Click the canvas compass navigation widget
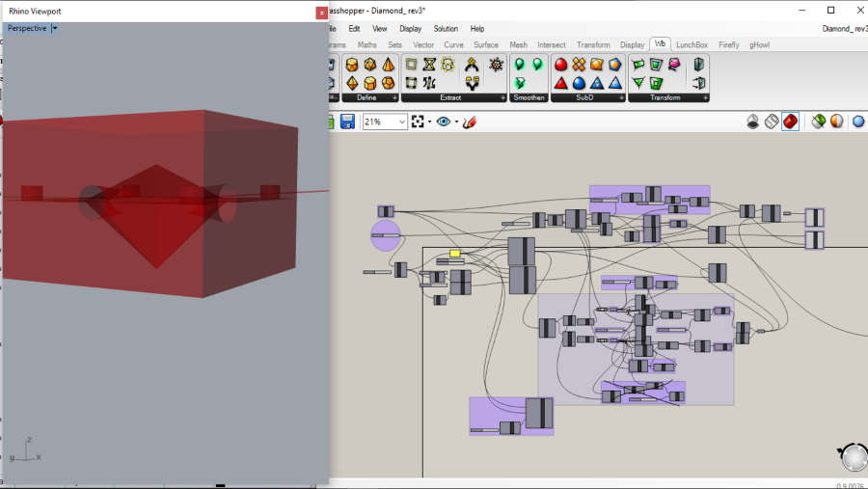Screen dimensions: 868x489 coord(854,457)
